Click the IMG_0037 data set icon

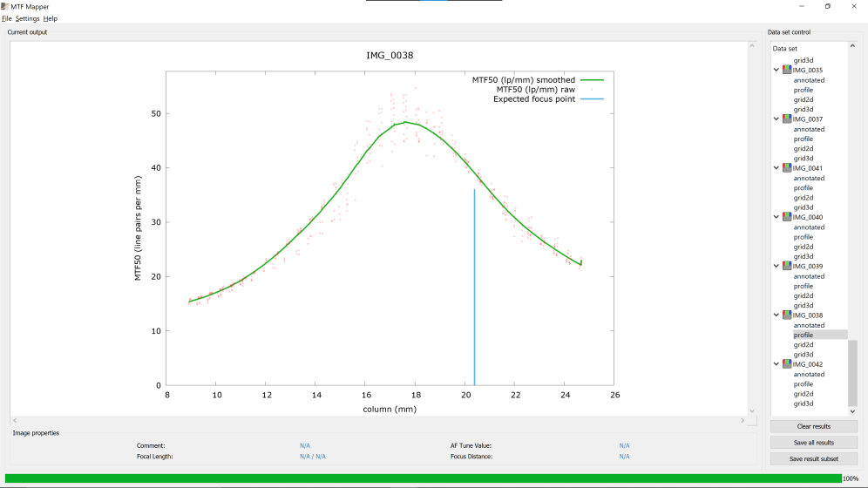[x=787, y=119]
